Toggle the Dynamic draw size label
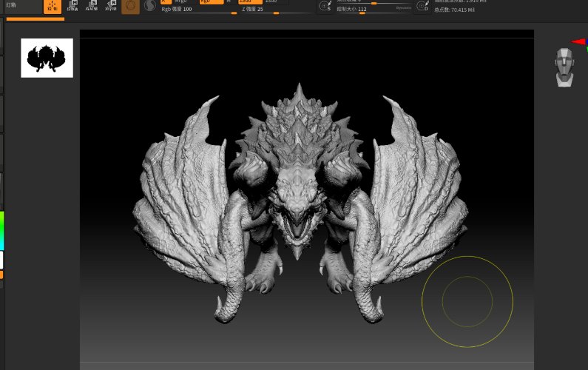Viewport: 588px width, 370px height. (x=403, y=8)
